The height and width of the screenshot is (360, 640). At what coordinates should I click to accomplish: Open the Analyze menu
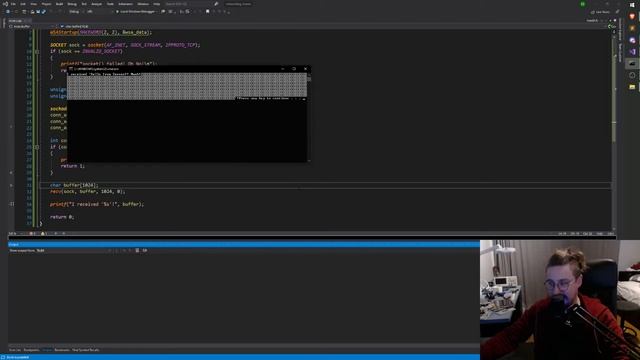click(97, 4)
